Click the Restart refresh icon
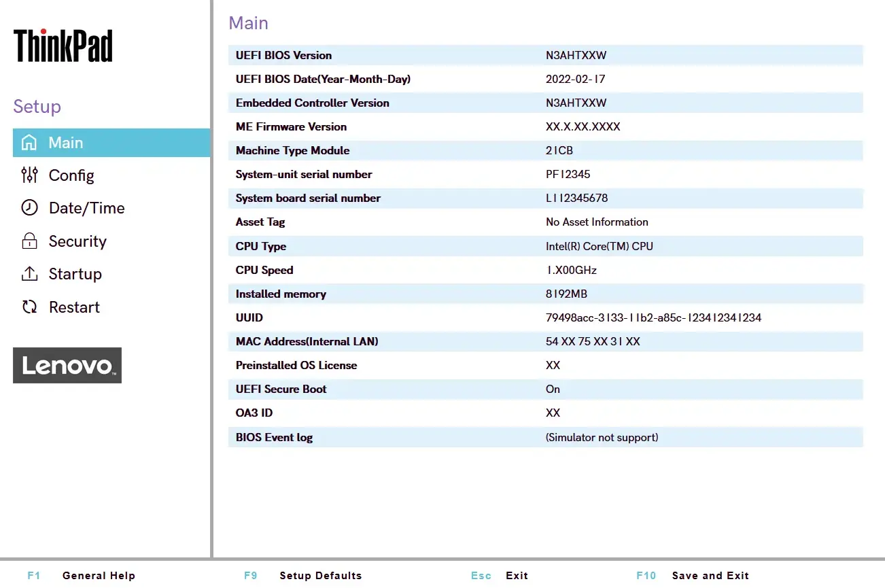Viewport: 885px width, 588px height. [30, 307]
